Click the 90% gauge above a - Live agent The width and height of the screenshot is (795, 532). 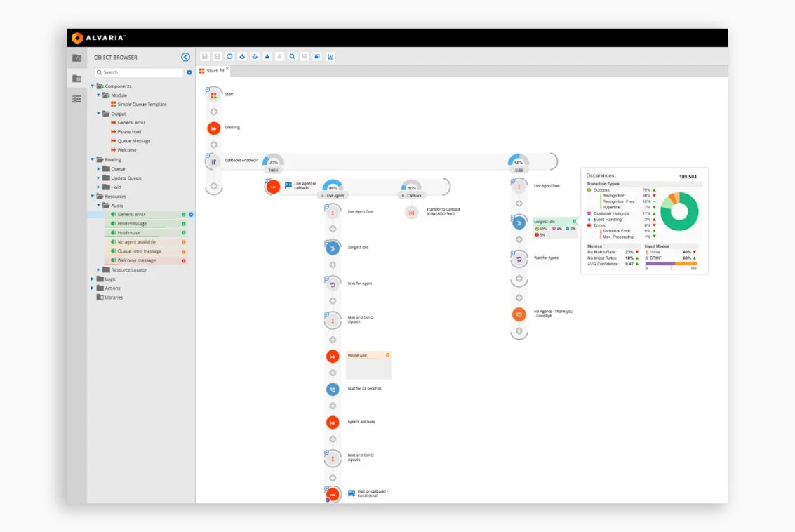point(333,185)
